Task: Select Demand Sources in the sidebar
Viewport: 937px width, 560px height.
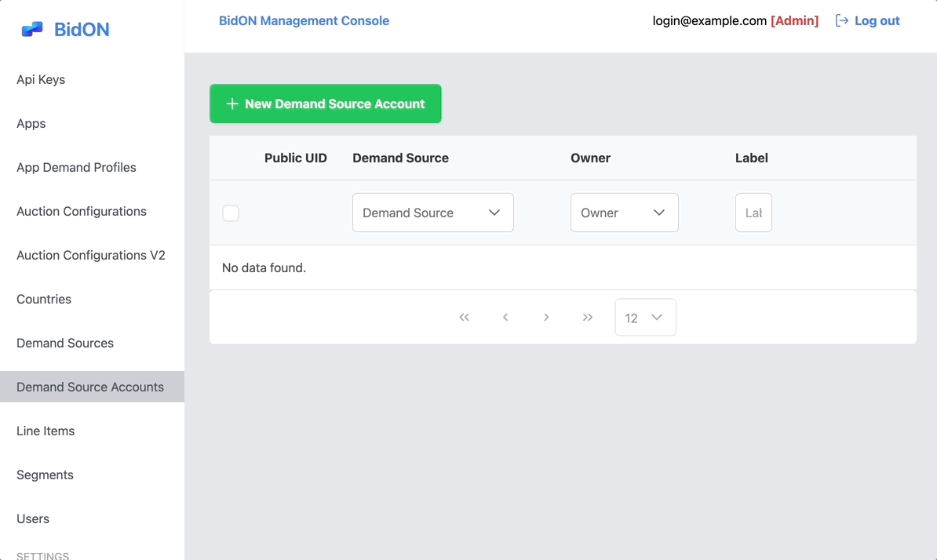Action: (64, 343)
